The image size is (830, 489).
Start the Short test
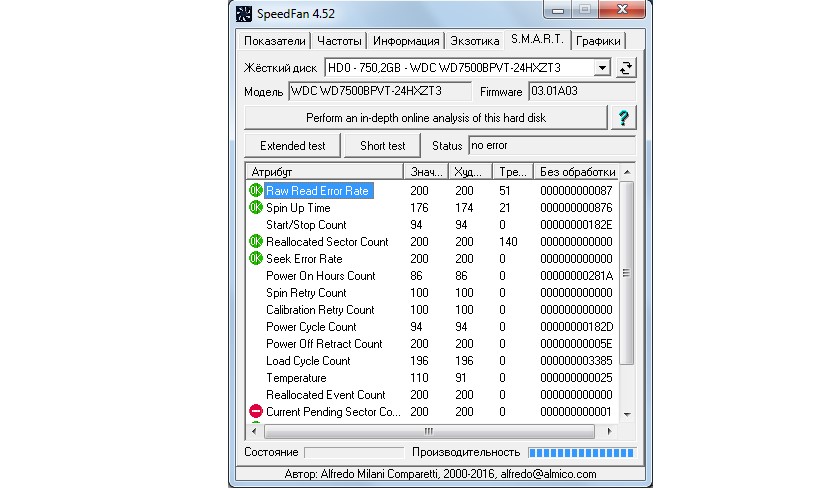(382, 146)
